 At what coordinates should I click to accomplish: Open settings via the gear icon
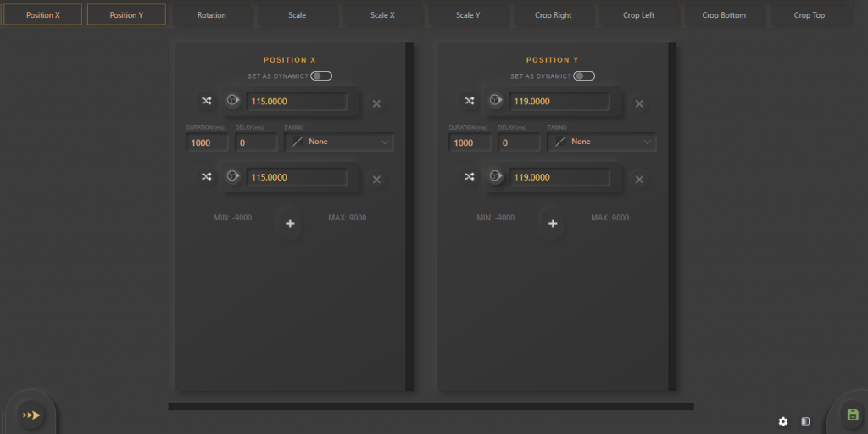pos(783,421)
